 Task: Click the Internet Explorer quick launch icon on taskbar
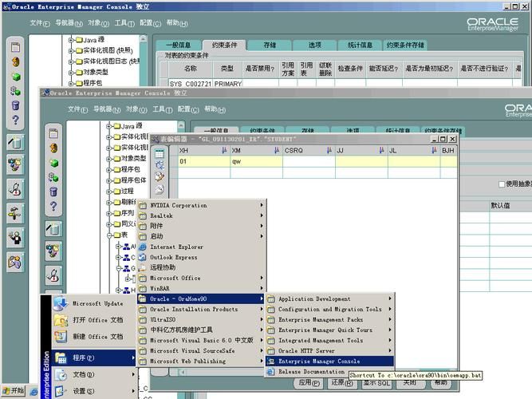[x=33, y=392]
